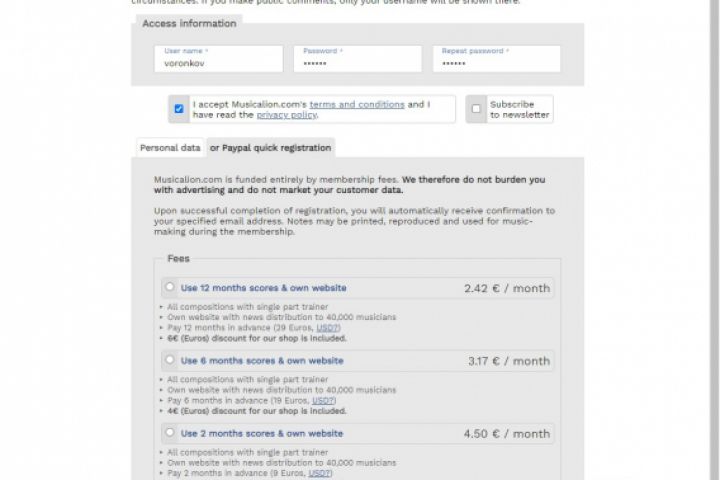Click the User name input field
720x480 pixels.
click(217, 62)
